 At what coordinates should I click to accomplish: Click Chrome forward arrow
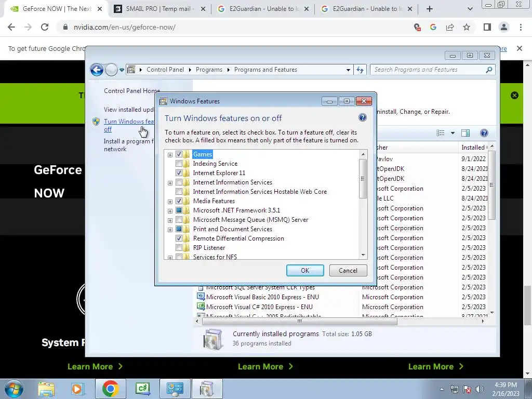click(28, 27)
